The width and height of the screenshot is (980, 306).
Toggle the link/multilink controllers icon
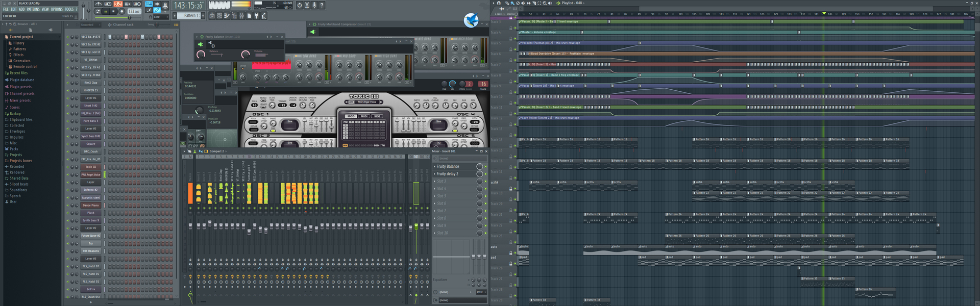point(157,10)
